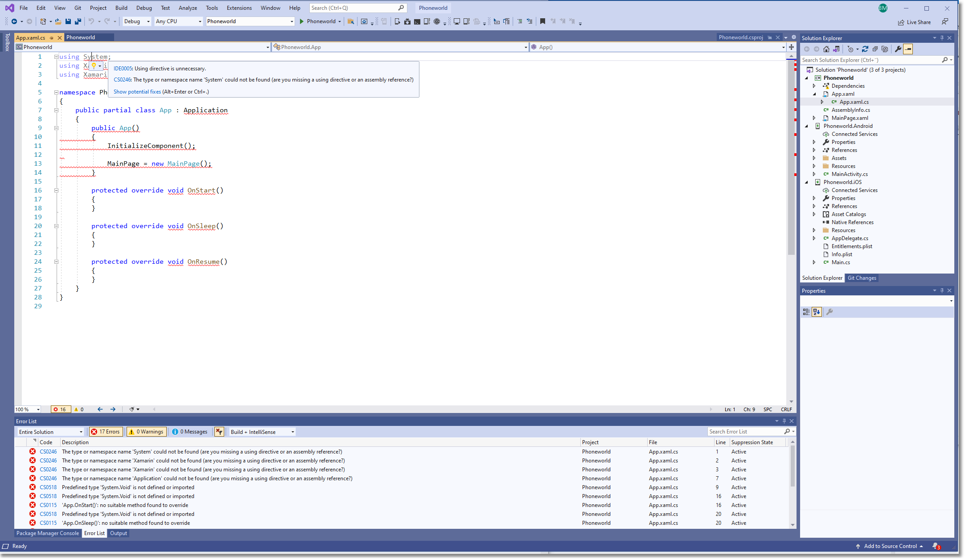Click the Warnings filter icon in Error List
The width and height of the screenshot is (965, 560).
pos(145,431)
